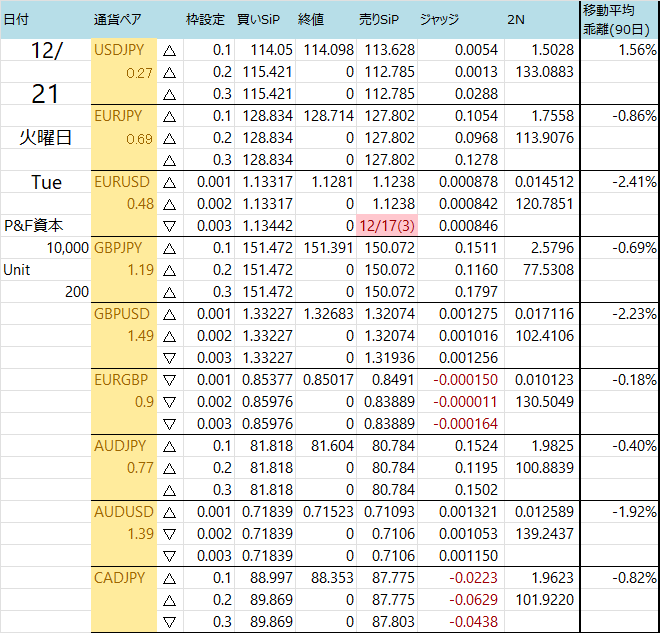Click the up triangle in AUDJPY 0.1 row
This screenshot has height=633, width=660.
pyautogui.click(x=170, y=447)
